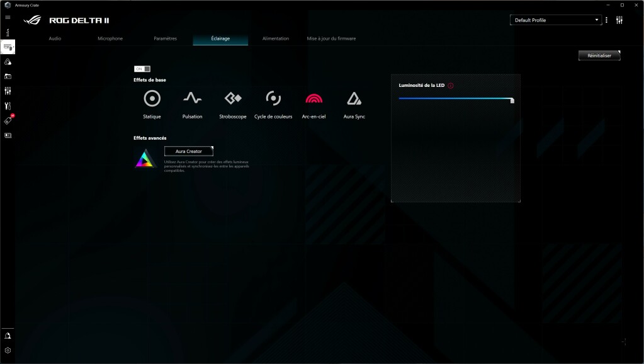Viewport: 644px width, 364px height.
Task: Open the Scenario Profiles sliders sidebar icon
Action: coord(8,91)
